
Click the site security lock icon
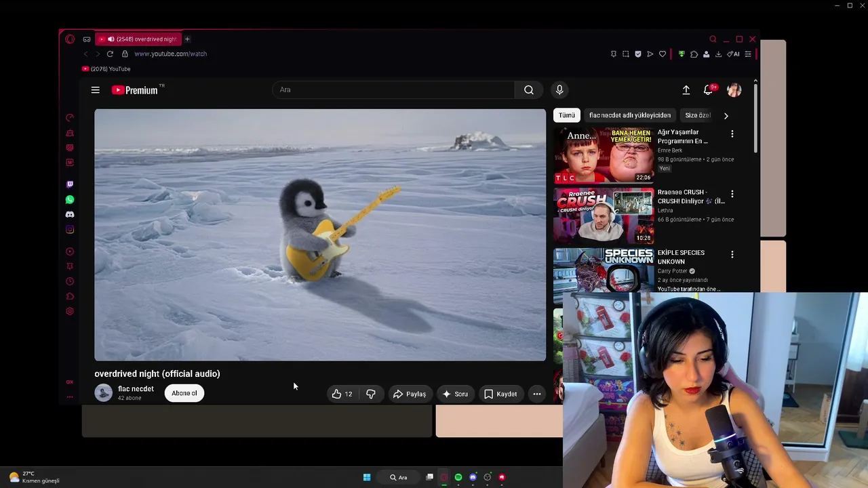125,54
